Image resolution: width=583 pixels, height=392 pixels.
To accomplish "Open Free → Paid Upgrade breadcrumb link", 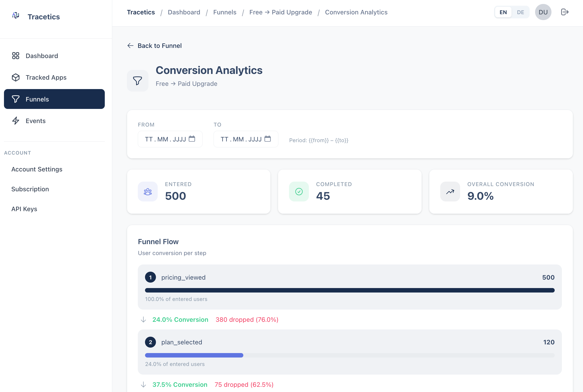I will 281,12.
